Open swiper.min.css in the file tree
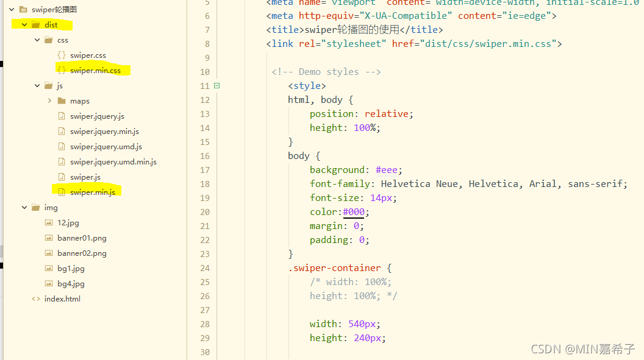This screenshot has height=360, width=644. 95,70
